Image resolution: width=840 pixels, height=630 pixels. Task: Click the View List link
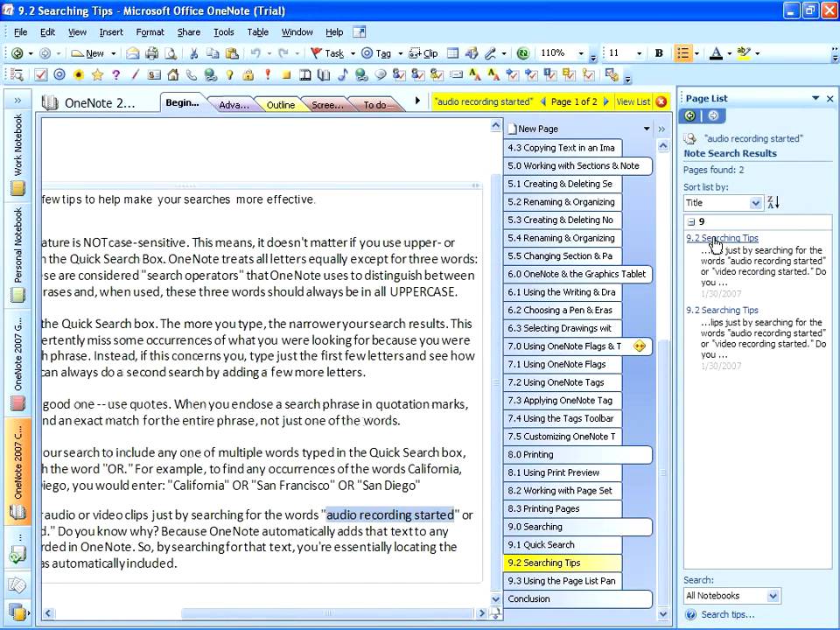pos(633,101)
